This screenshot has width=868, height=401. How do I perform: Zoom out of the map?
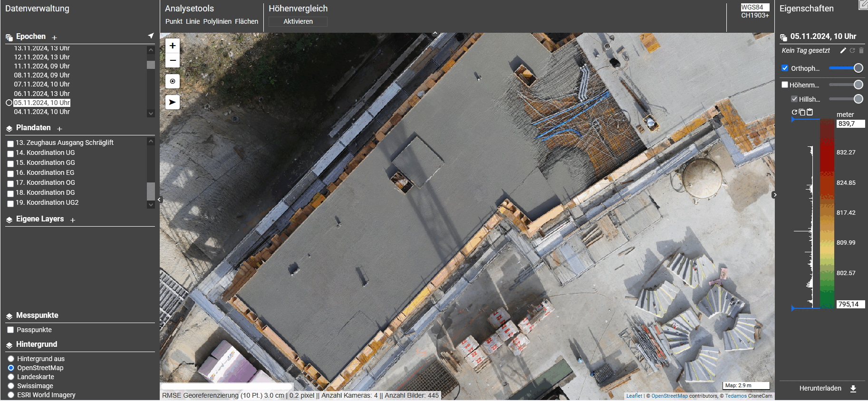pyautogui.click(x=173, y=60)
